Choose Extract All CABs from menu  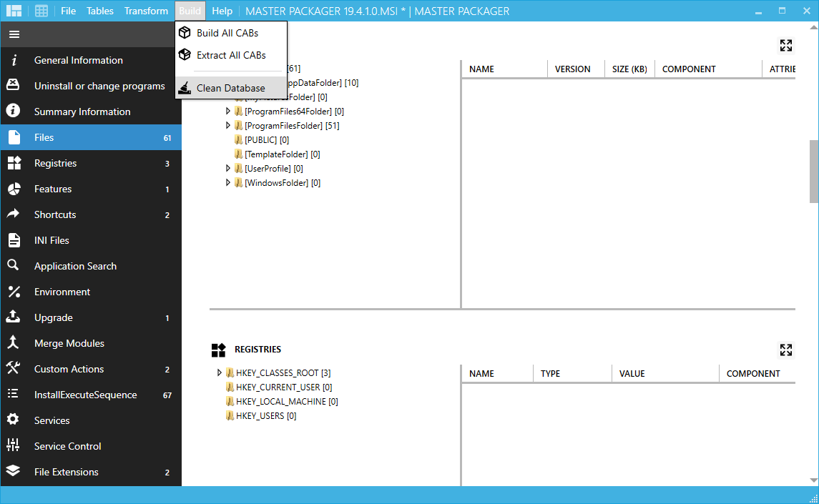231,55
